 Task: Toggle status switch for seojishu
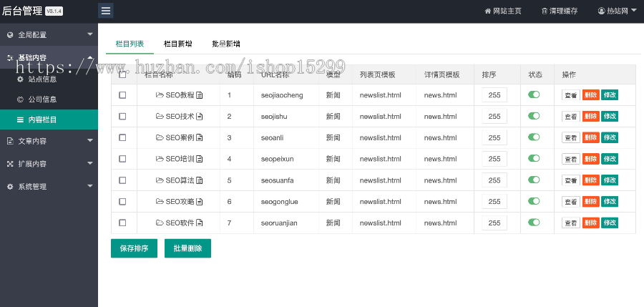click(534, 116)
